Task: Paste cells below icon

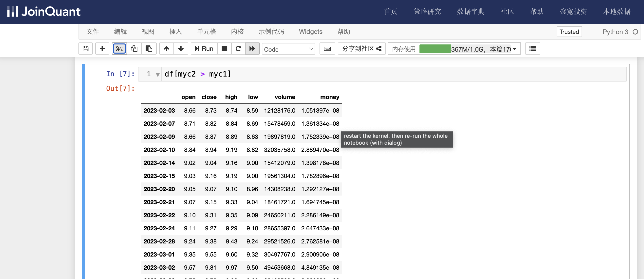Action: point(149,49)
